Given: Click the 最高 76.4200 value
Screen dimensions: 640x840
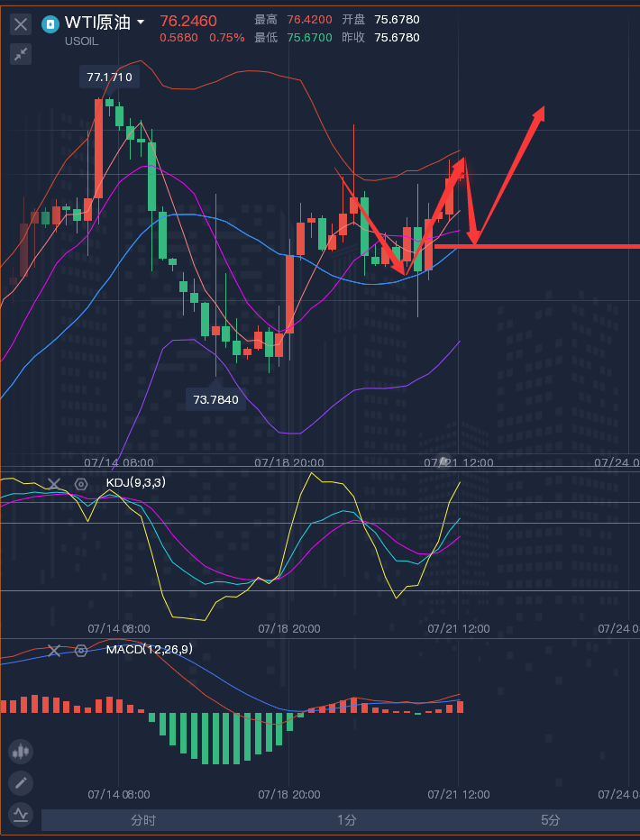Looking at the screenshot, I should pos(309,20).
